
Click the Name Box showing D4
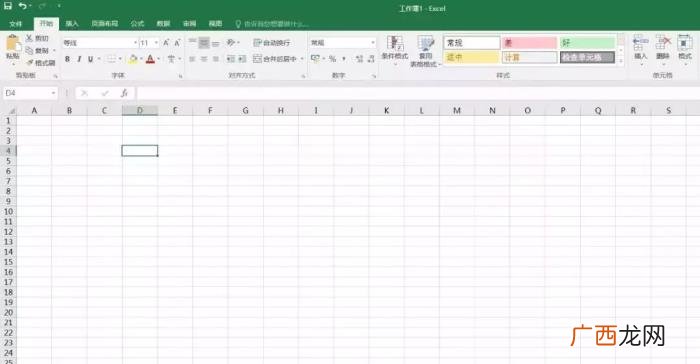[x=30, y=93]
